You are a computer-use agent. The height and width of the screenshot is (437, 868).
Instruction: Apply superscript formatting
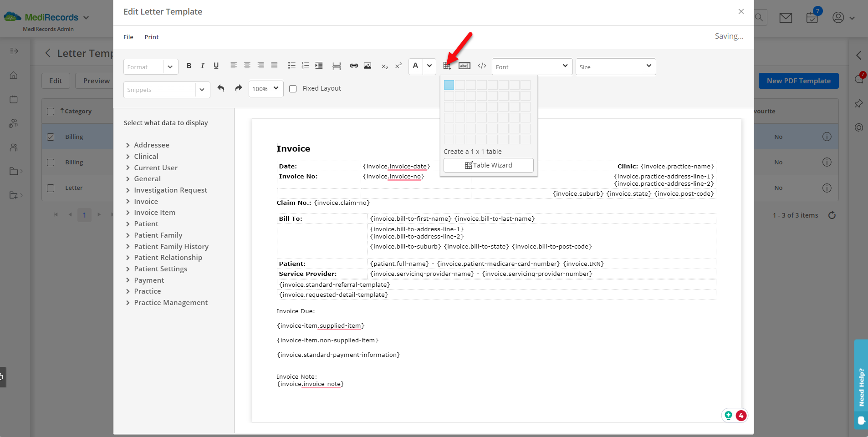click(398, 66)
